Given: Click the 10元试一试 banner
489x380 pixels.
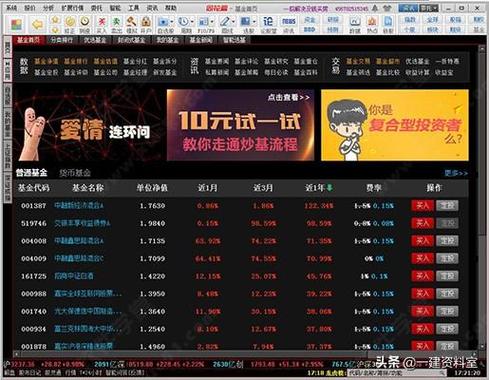Looking at the screenshot, I should tap(240, 125).
